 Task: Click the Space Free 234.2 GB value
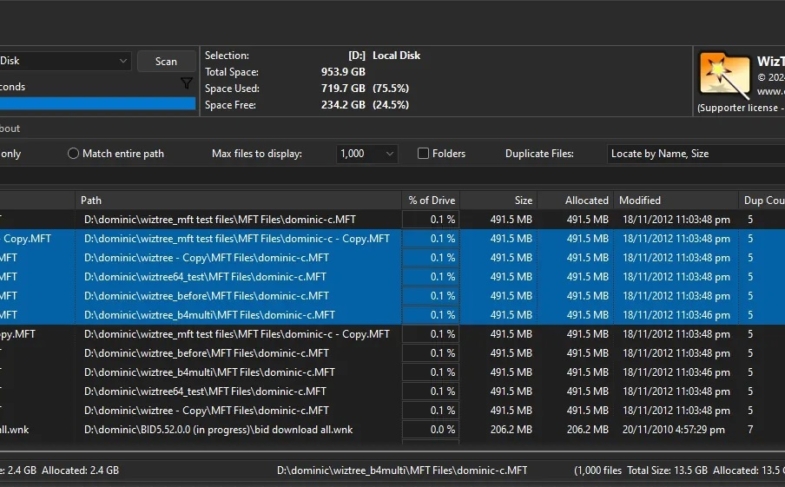[343, 105]
